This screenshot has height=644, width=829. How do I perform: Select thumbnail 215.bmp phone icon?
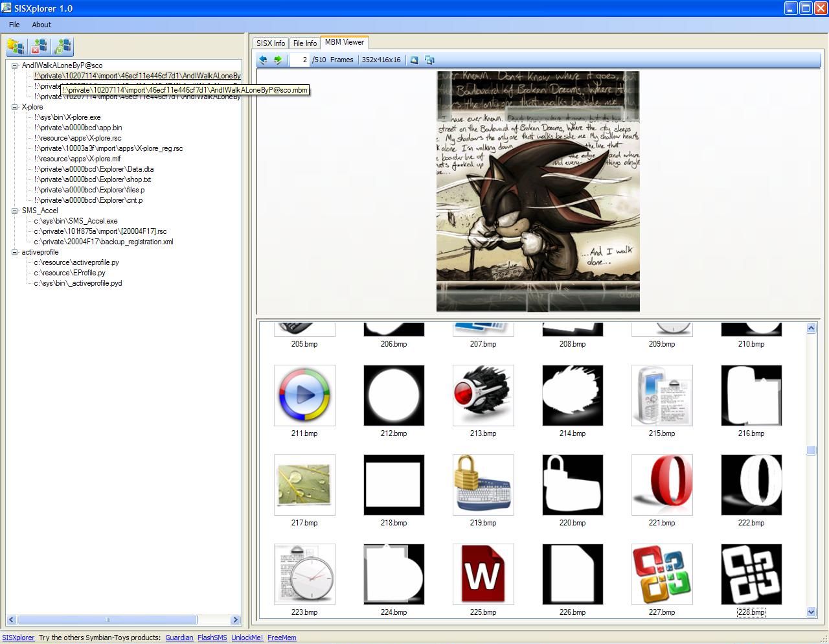662,395
